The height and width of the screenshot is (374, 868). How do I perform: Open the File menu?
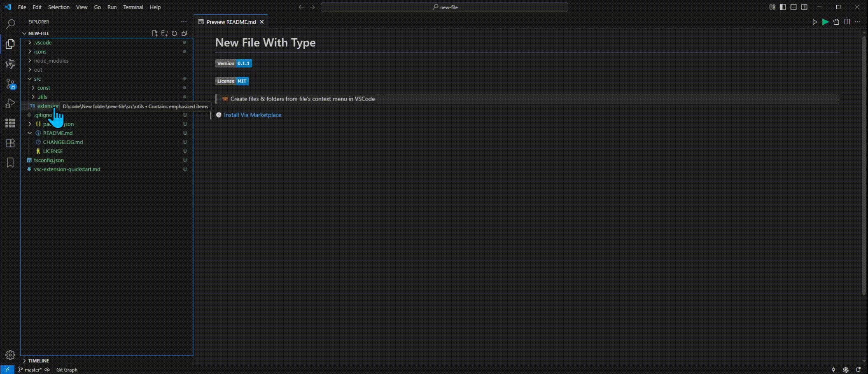[x=22, y=7]
